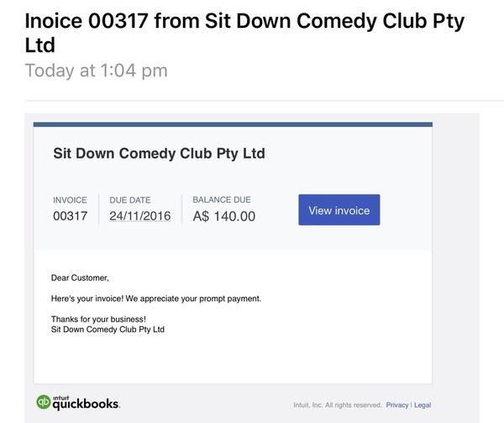Click the DUE DATE column label
The image size is (504, 423).
(130, 200)
